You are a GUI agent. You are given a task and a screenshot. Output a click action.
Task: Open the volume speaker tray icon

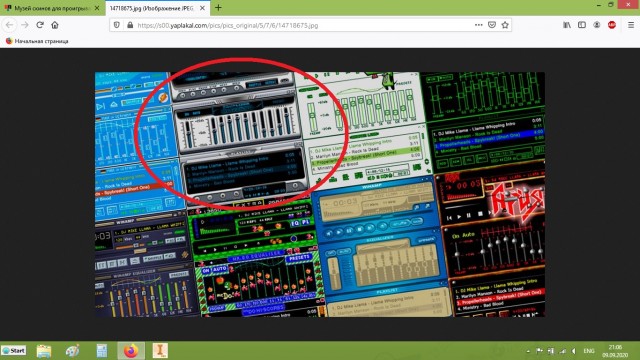574,351
